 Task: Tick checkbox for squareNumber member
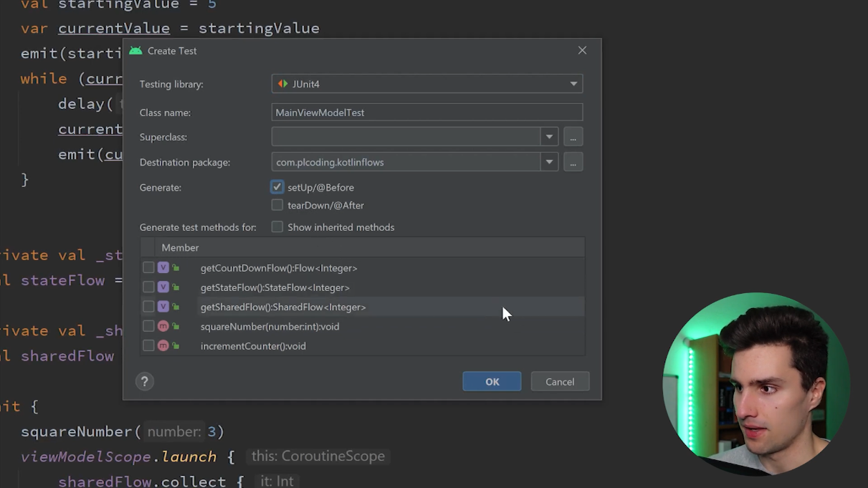pos(148,326)
